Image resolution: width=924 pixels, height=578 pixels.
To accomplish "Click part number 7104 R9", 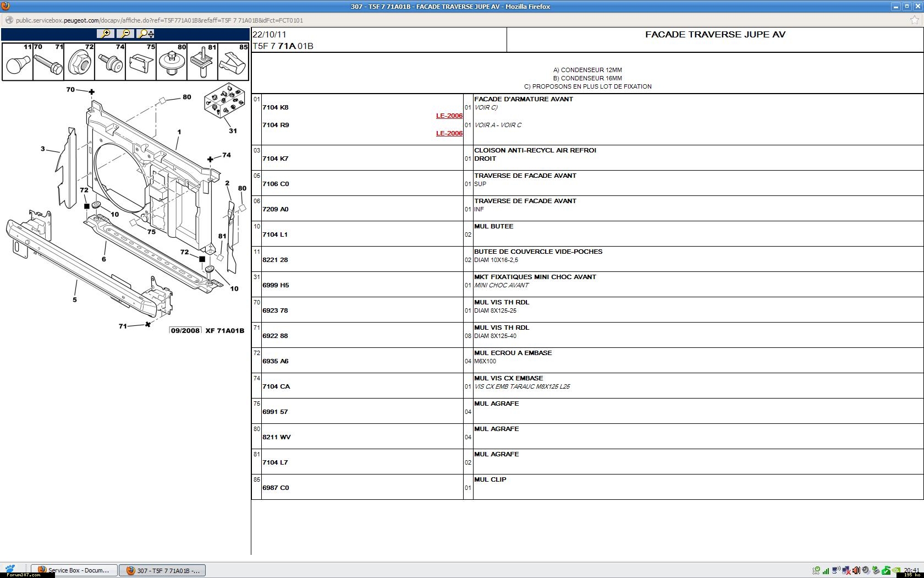I will click(x=276, y=125).
